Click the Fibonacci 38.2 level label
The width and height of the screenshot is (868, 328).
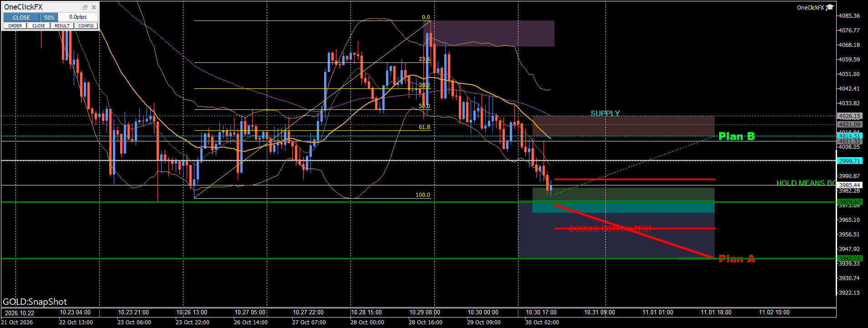tap(424, 85)
